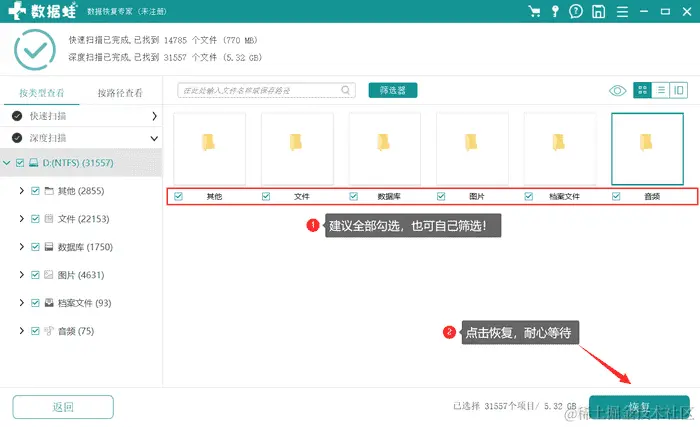Image resolution: width=700 pixels, height=427 pixels.
Task: Uncheck the D:(NTFS) (31557) checkbox
Action: (20, 163)
